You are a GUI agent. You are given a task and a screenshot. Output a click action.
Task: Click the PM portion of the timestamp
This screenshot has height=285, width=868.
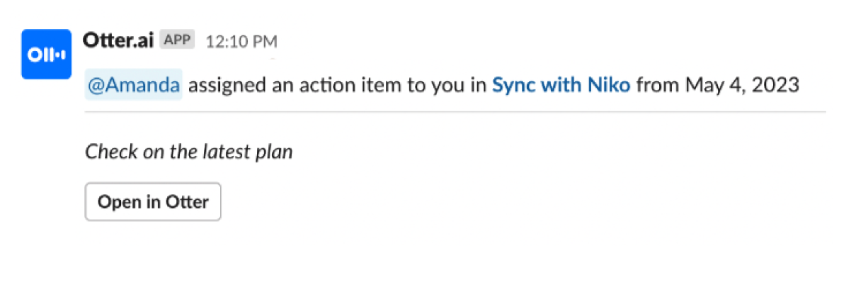(x=263, y=41)
